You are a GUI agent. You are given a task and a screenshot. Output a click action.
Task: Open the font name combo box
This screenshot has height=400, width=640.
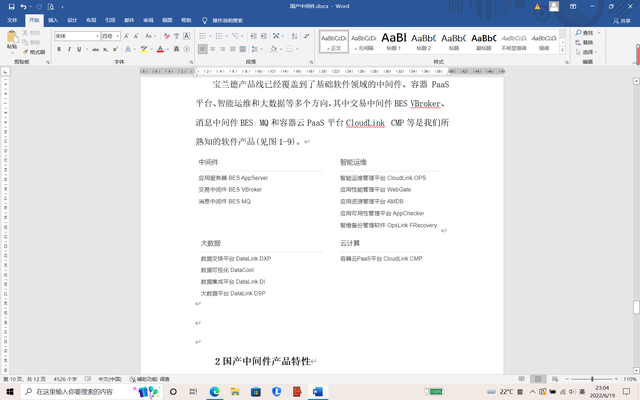pyautogui.click(x=77, y=36)
